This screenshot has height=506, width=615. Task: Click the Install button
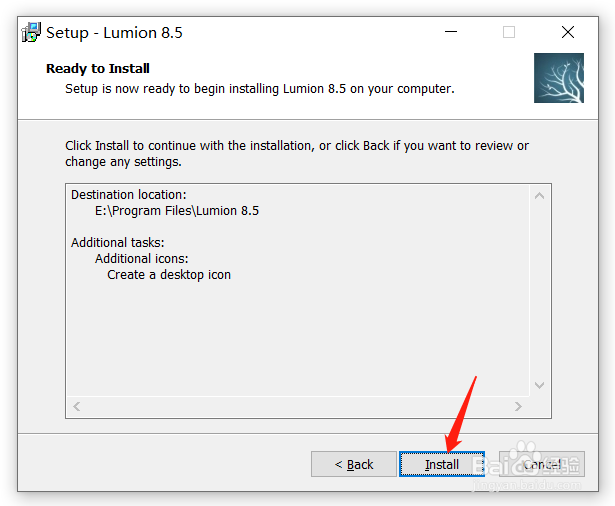[x=442, y=464]
